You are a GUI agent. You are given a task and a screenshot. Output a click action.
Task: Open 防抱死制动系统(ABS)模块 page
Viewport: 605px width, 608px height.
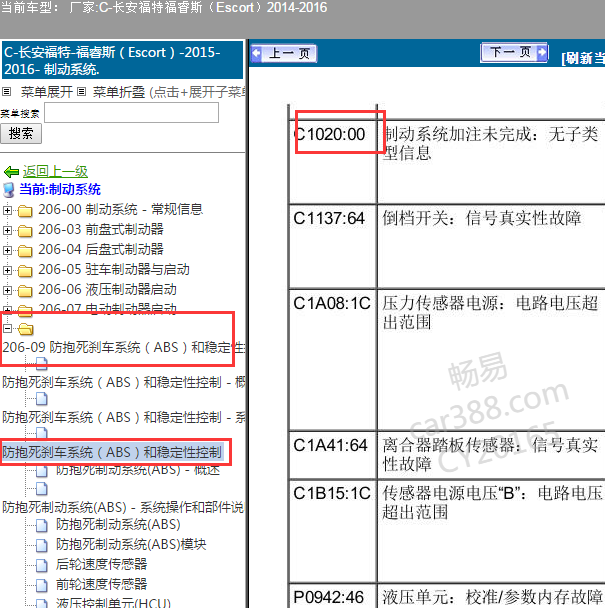tap(131, 544)
